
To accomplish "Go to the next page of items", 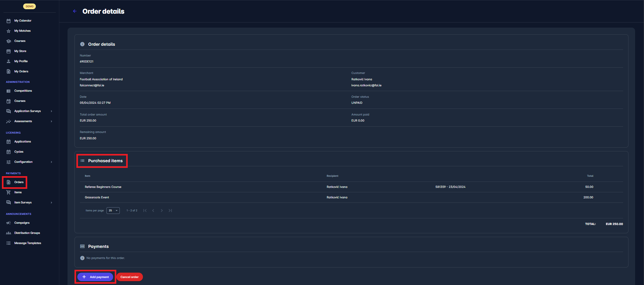I will click(162, 210).
